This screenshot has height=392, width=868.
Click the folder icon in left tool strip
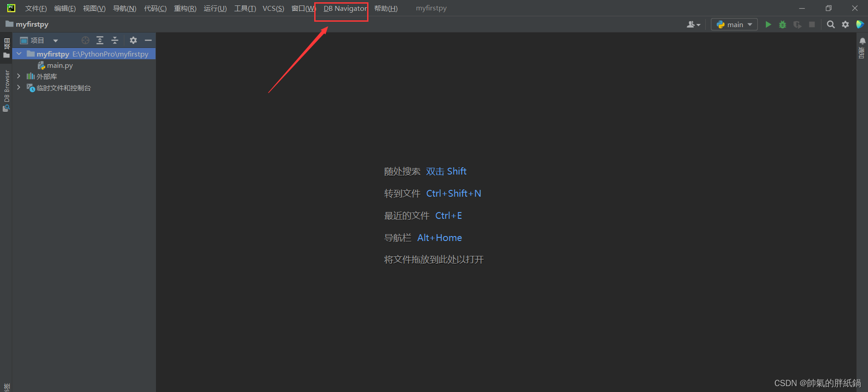[x=6, y=55]
